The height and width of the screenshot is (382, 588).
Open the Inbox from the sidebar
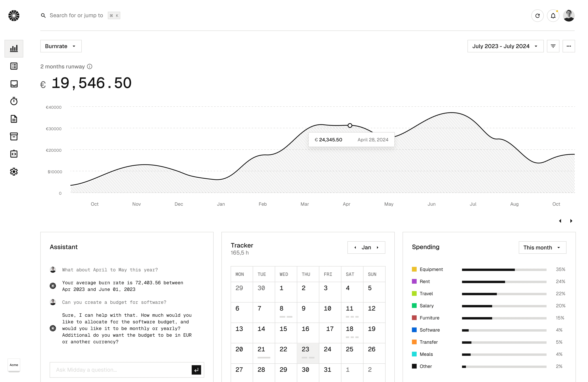[14, 84]
